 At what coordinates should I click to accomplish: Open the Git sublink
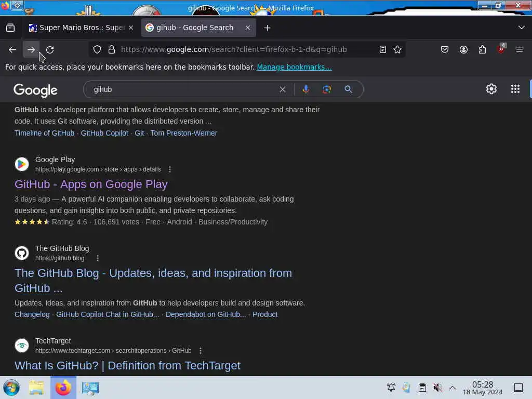(139, 133)
